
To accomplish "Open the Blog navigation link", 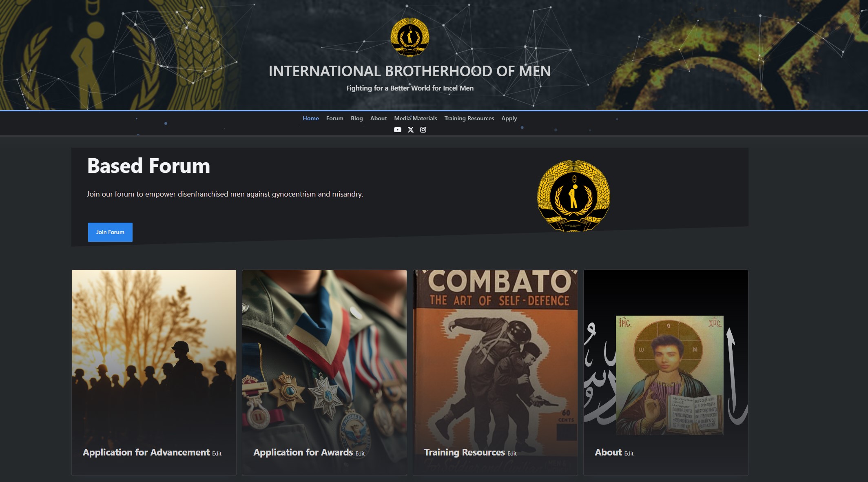I will (356, 118).
